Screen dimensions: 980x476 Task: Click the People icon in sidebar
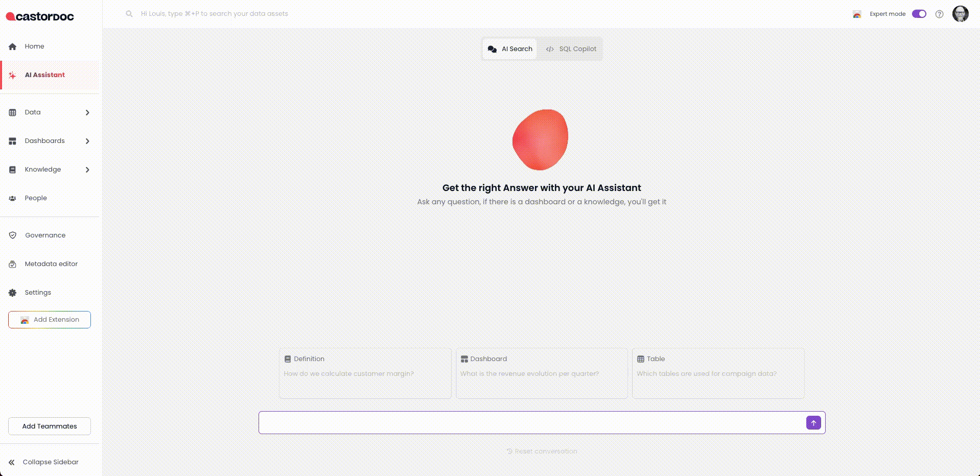coord(13,198)
